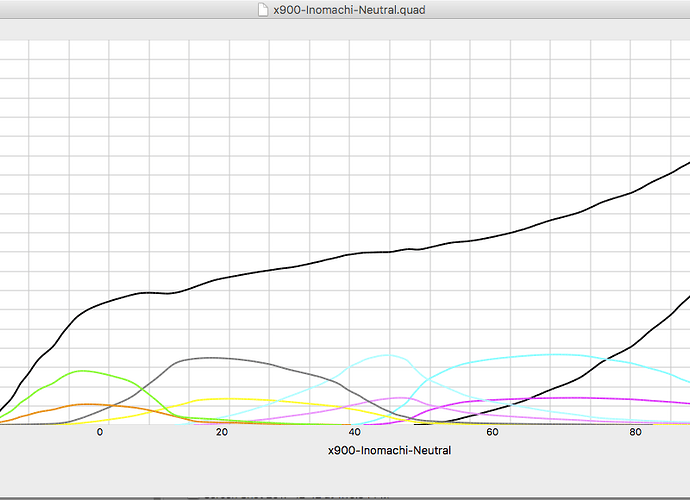690x500 pixels.
Task: Click the 0 axis label
Action: [100, 433]
